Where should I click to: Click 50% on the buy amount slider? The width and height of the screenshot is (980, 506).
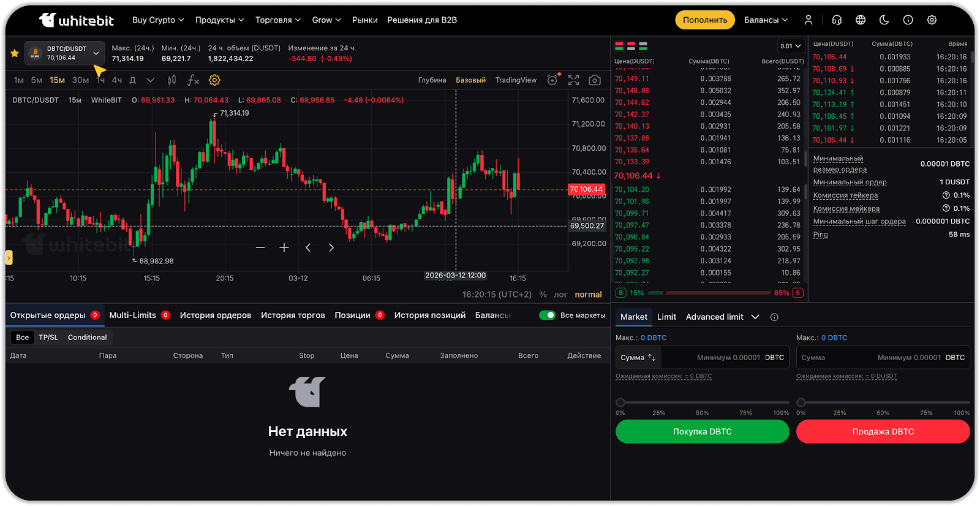703,403
